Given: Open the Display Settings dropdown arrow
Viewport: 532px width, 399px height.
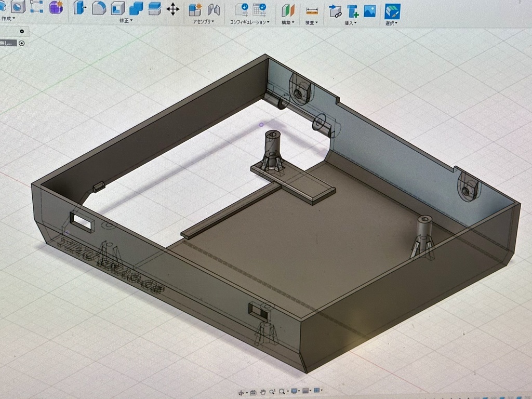Looking at the screenshot, I should coord(299,391).
